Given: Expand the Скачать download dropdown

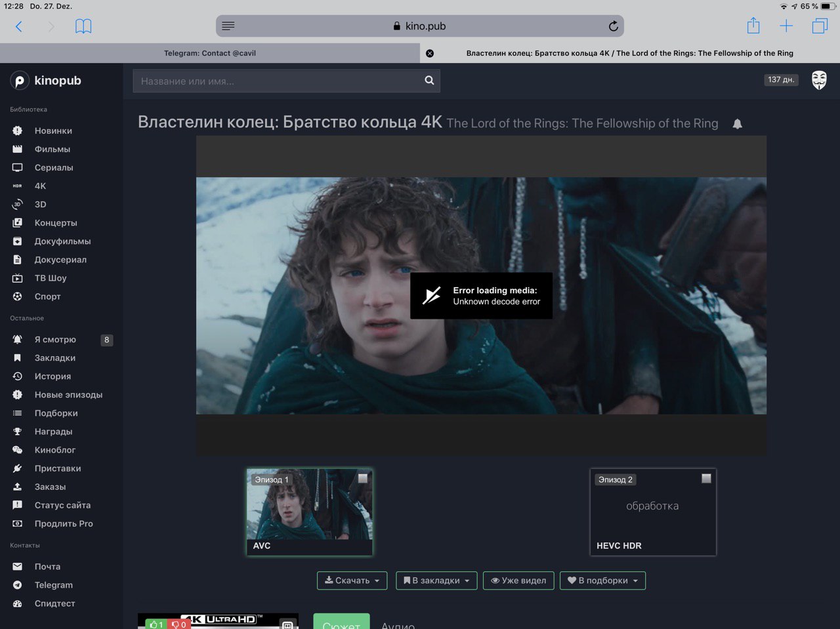Looking at the screenshot, I should 352,580.
